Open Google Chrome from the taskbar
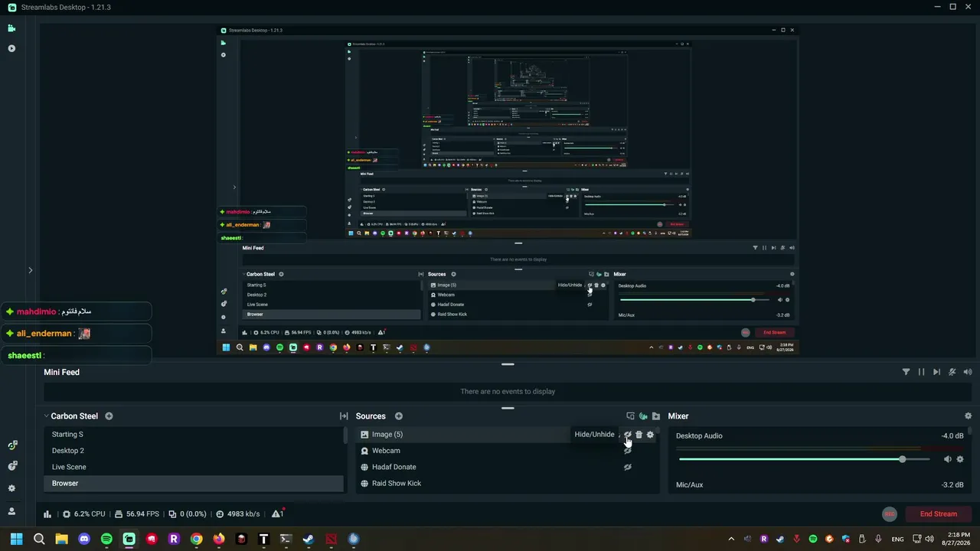Image resolution: width=980 pixels, height=551 pixels. 197,539
